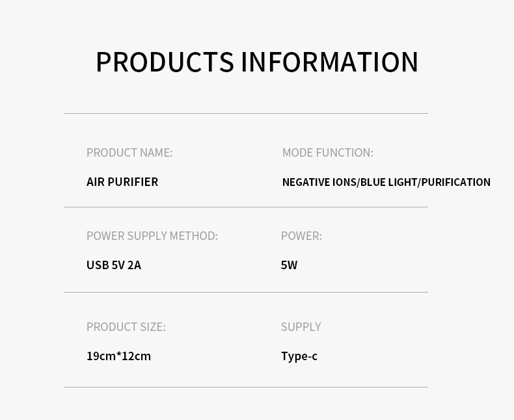Click the PRODUCT NAME label

pyautogui.click(x=129, y=153)
